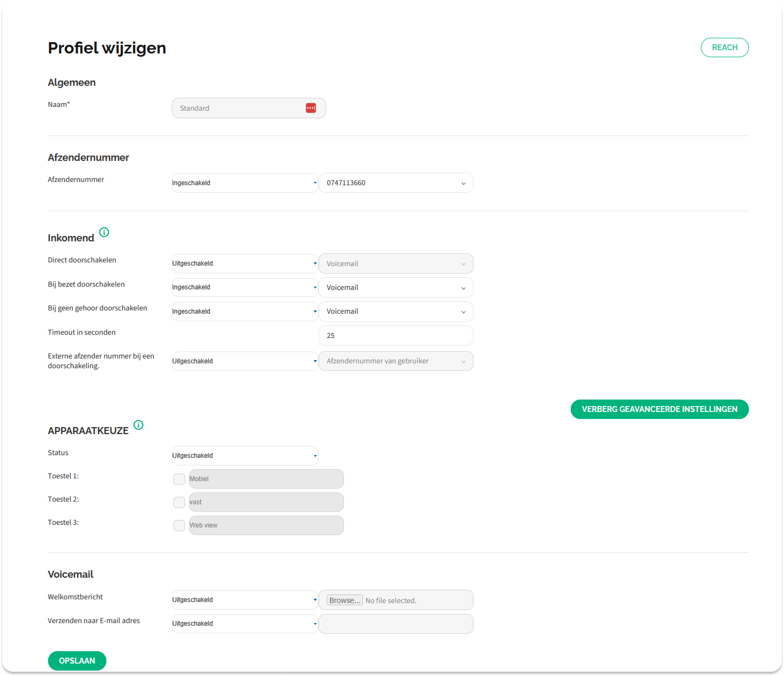Click Verberg geavanceerde instellingen button
The image size is (784, 676).
[659, 409]
